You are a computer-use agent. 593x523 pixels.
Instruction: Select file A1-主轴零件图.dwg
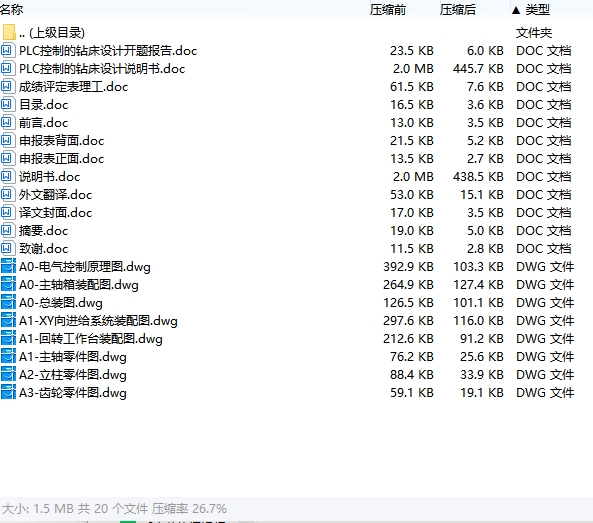pyautogui.click(x=73, y=357)
